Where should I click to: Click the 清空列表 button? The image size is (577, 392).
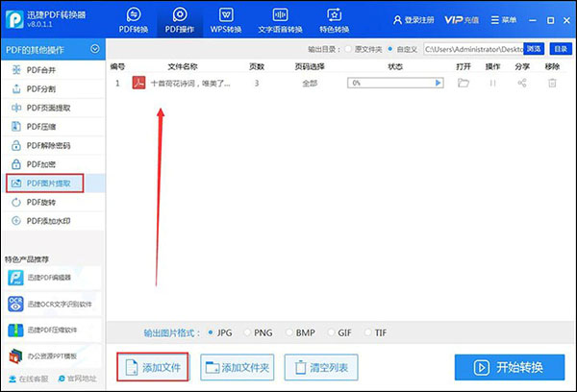coord(321,367)
